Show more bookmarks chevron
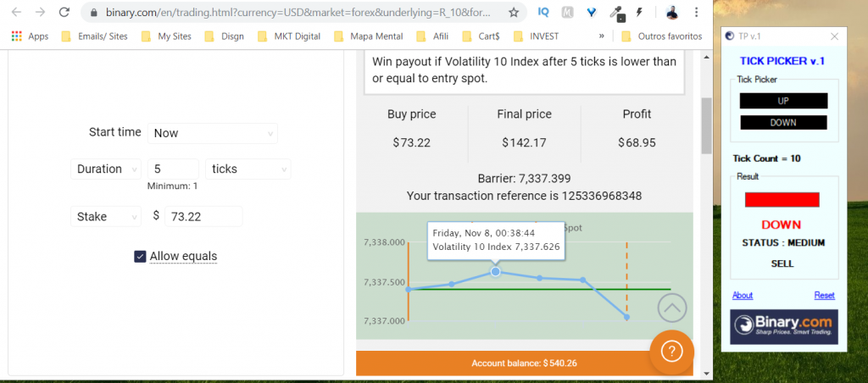The image size is (868, 383). 601,36
